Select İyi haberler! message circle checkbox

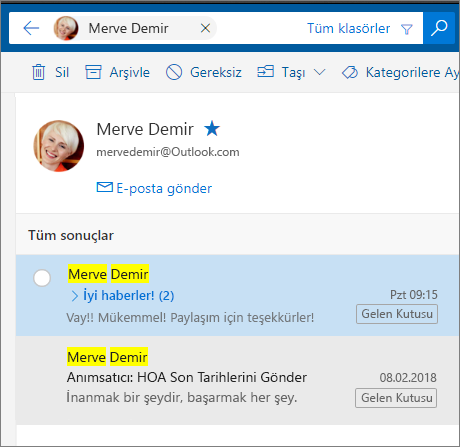pyautogui.click(x=42, y=278)
